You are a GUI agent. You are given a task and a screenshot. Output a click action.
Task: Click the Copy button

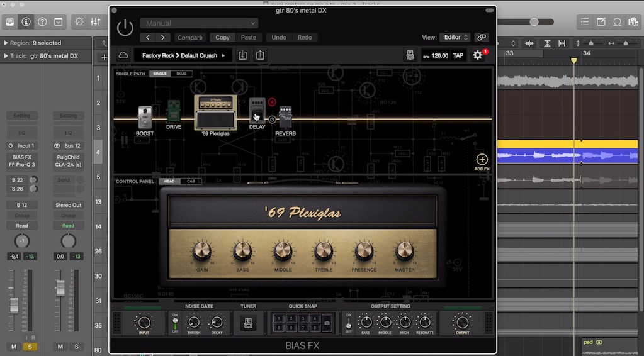click(x=222, y=37)
